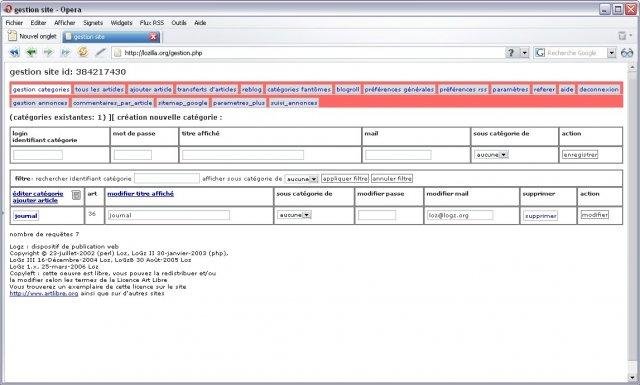This screenshot has height=385, width=640.
Task: Open the paramètres link
Action: pyautogui.click(x=510, y=89)
